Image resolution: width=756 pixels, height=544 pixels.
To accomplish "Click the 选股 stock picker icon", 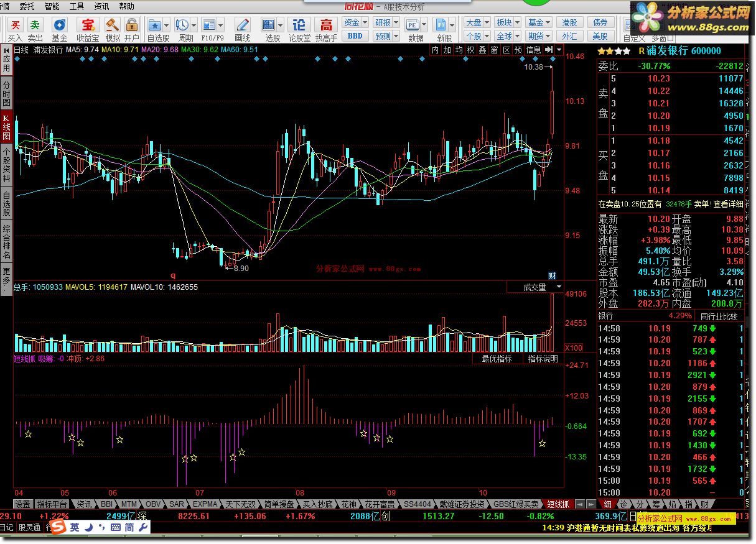I will (269, 25).
